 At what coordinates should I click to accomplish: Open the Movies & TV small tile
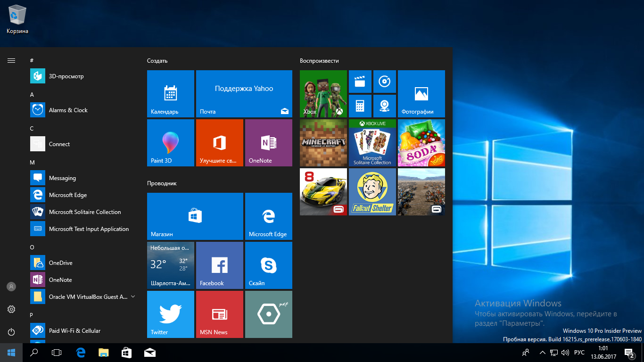click(360, 82)
